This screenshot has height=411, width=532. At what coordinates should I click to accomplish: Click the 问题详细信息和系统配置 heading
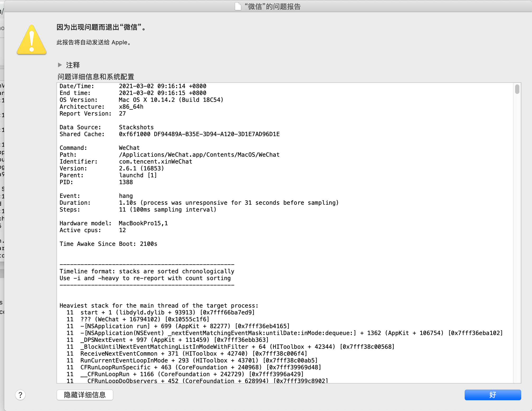point(96,77)
